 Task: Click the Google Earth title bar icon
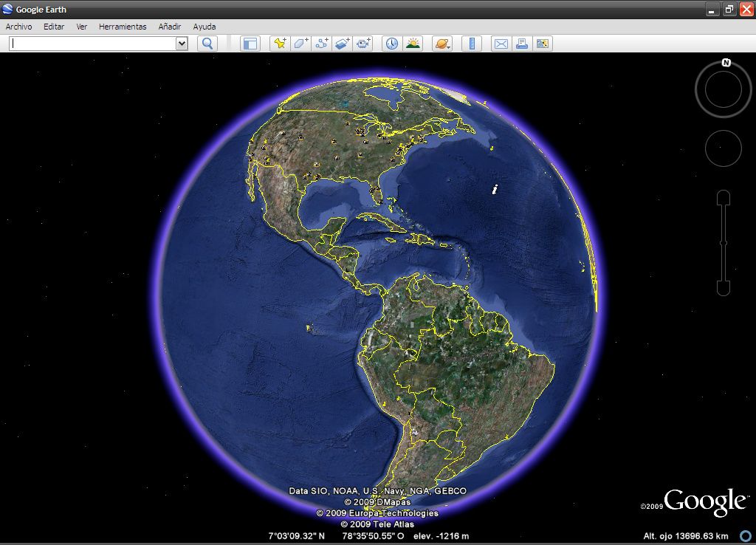click(x=7, y=9)
